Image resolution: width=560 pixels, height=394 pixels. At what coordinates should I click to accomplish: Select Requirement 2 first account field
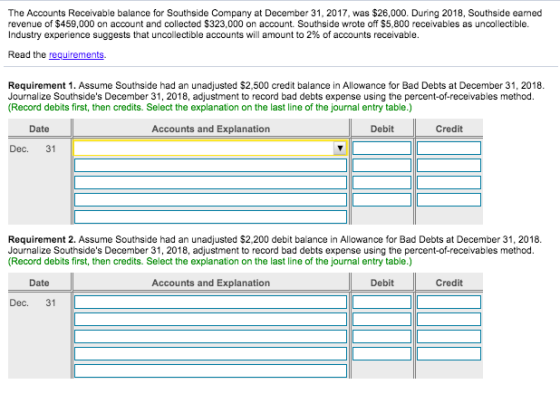coord(210,302)
